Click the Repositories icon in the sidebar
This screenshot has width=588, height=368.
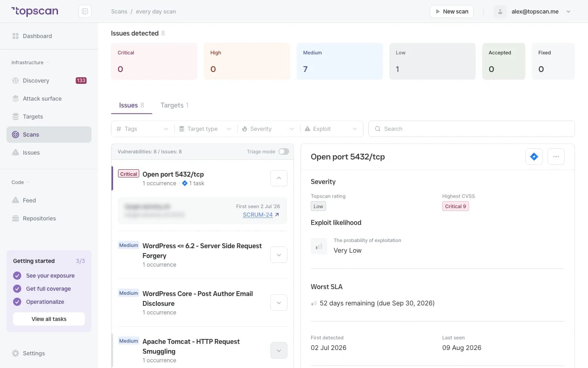pyautogui.click(x=16, y=218)
